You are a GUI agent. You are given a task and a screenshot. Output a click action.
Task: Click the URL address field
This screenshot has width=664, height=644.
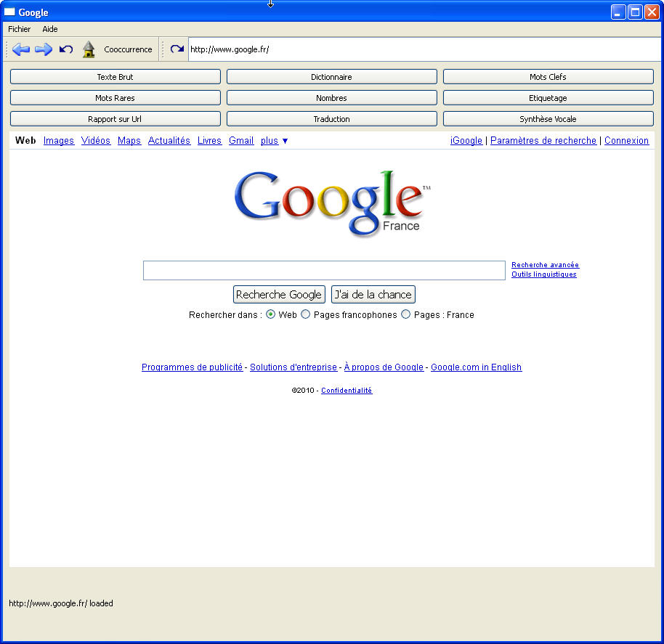click(x=424, y=49)
